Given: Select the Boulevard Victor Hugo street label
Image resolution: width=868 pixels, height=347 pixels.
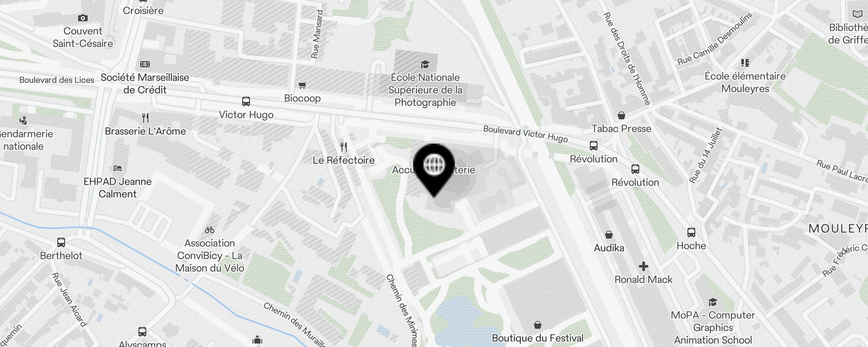Looking at the screenshot, I should tap(526, 134).
